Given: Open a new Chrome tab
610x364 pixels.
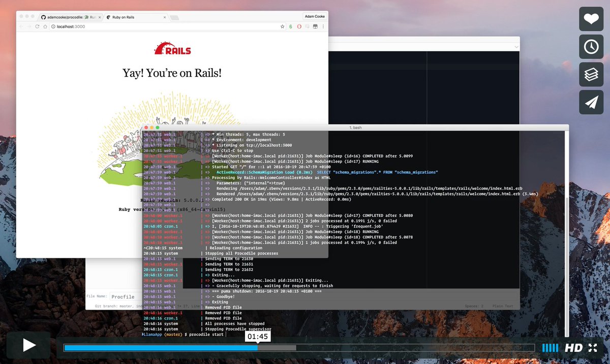Looking at the screenshot, I should (174, 17).
